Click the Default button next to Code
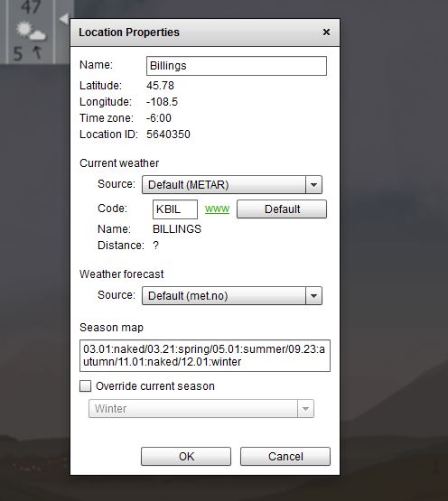Viewport: 448px width, 501px height. (282, 209)
